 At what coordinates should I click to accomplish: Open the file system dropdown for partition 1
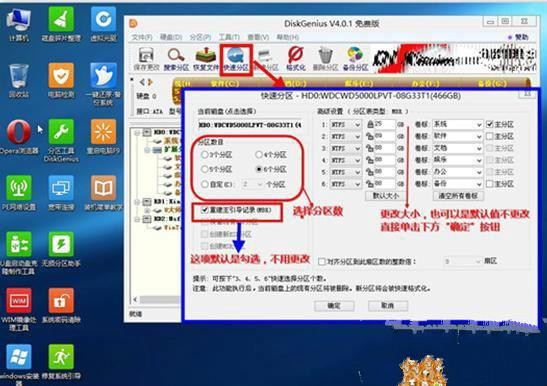[x=345, y=125]
